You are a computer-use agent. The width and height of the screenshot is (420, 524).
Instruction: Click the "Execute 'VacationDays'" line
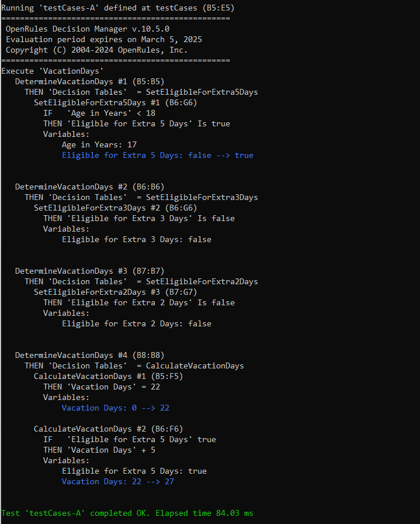pyautogui.click(x=53, y=71)
